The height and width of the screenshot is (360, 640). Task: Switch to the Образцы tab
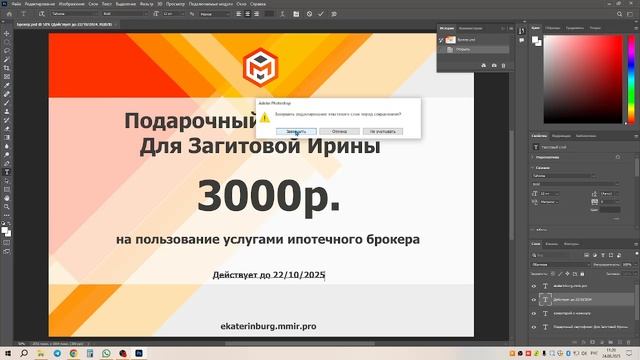tap(553, 28)
